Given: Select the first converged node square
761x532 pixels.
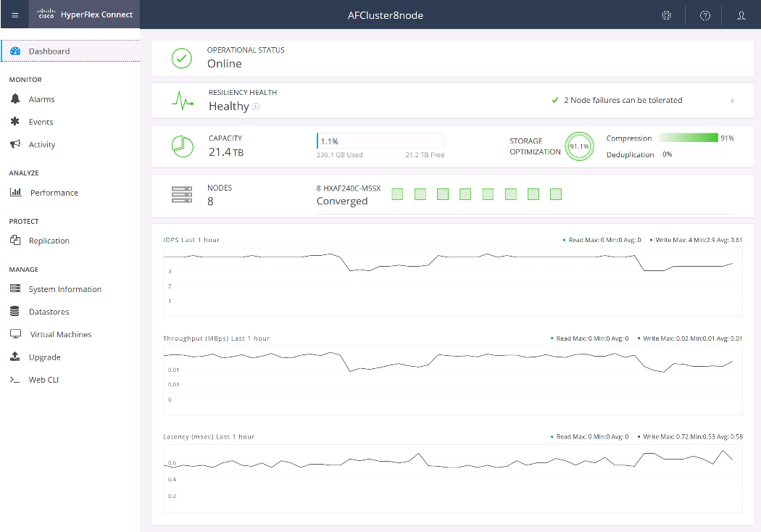Looking at the screenshot, I should pyautogui.click(x=397, y=194).
